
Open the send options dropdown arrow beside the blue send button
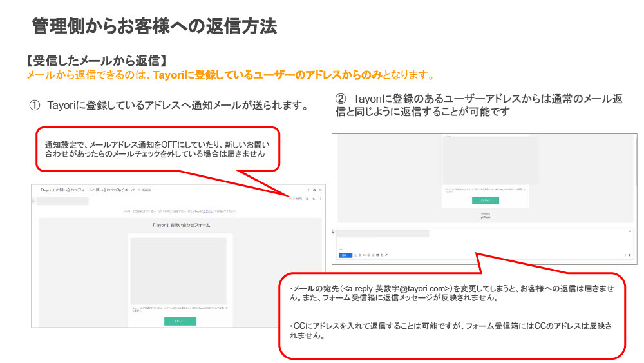pyautogui.click(x=350, y=255)
